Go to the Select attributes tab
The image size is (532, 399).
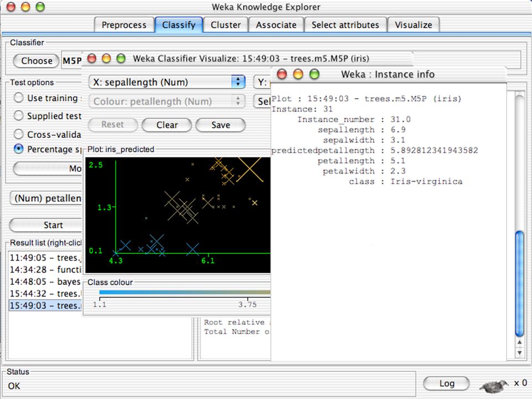(x=345, y=25)
